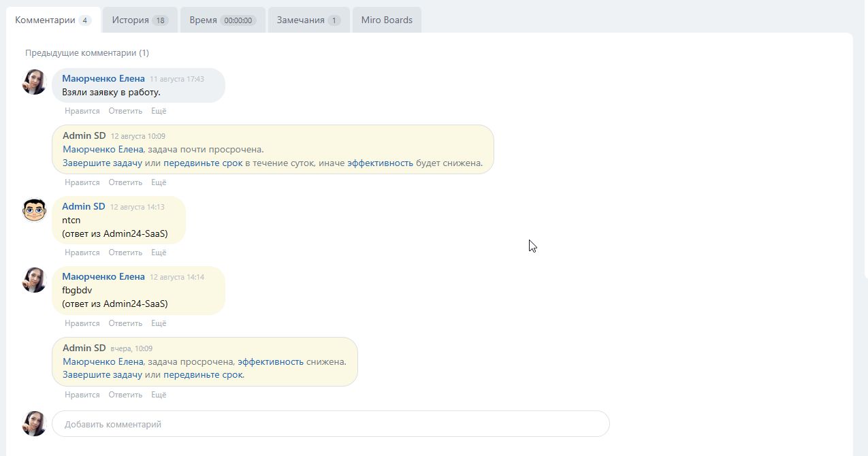Like the 'Взяли заявку в работу' comment
This screenshot has height=456, width=868.
pyautogui.click(x=82, y=111)
